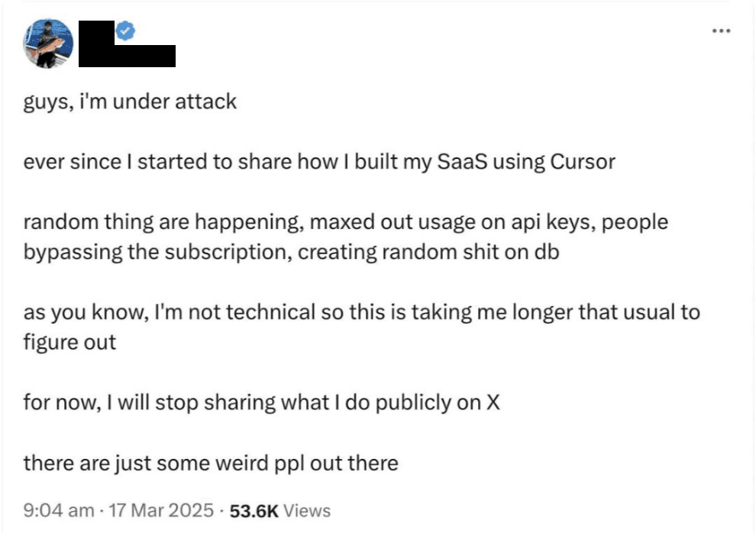Click the word "Cursor" in the post
The image size is (756, 533).
click(583, 162)
